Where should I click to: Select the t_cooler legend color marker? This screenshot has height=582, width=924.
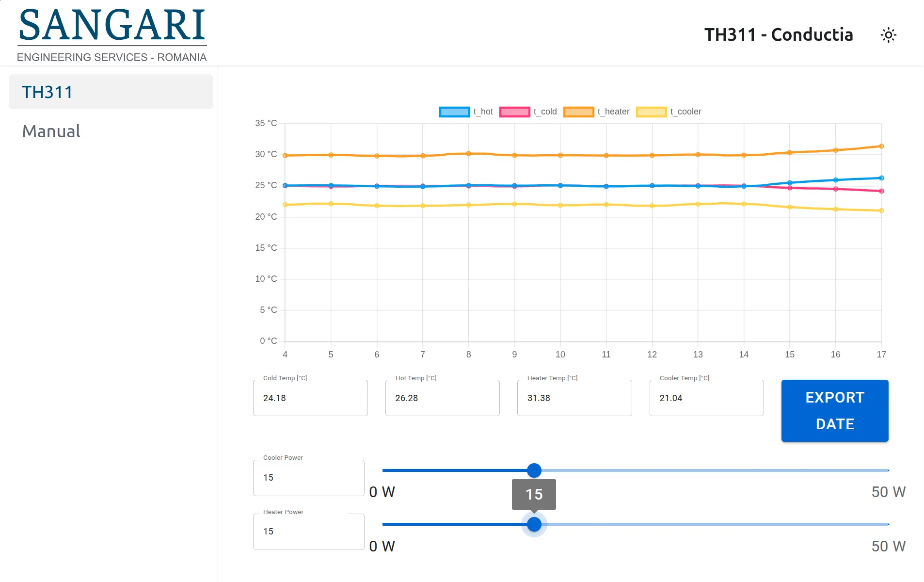(x=652, y=112)
